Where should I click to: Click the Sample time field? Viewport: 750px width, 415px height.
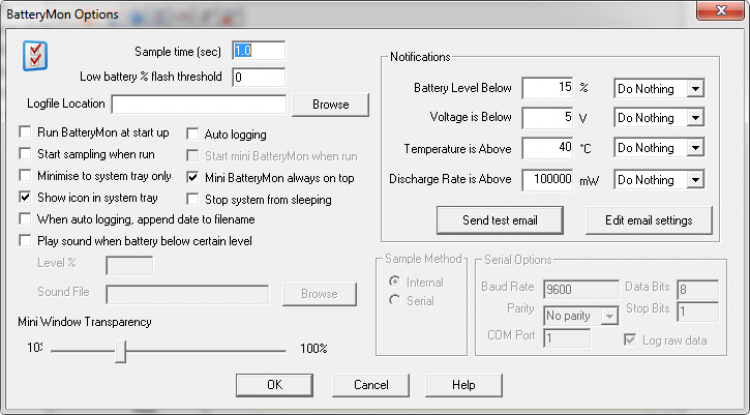259,51
